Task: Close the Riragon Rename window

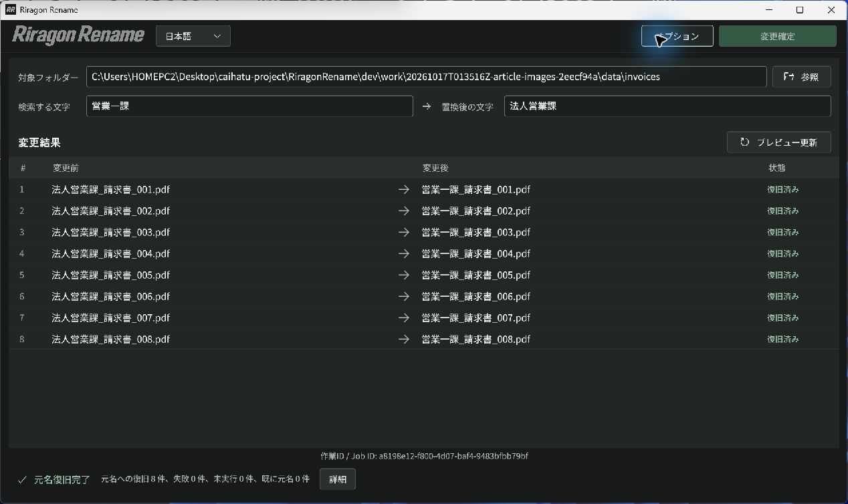Action: coord(831,10)
